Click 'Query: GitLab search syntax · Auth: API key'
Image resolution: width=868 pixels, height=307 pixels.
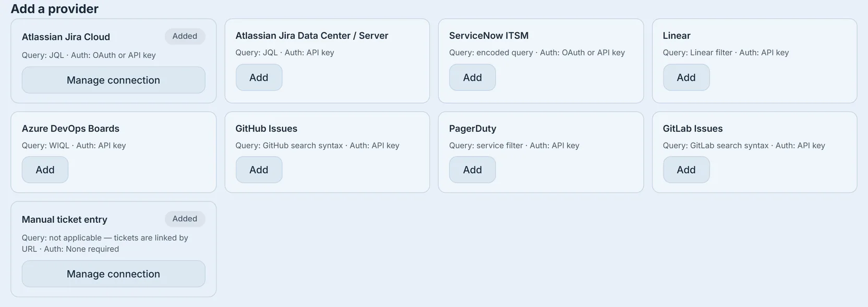pos(744,146)
